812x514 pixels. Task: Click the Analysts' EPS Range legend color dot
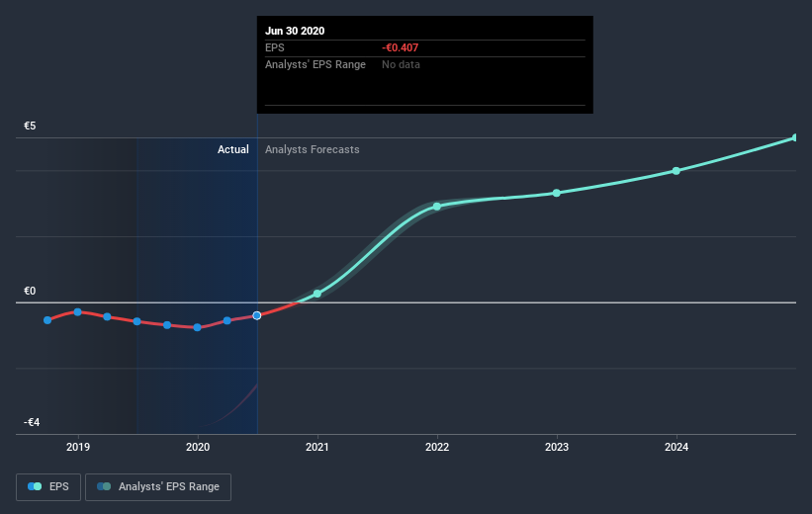coord(104,486)
